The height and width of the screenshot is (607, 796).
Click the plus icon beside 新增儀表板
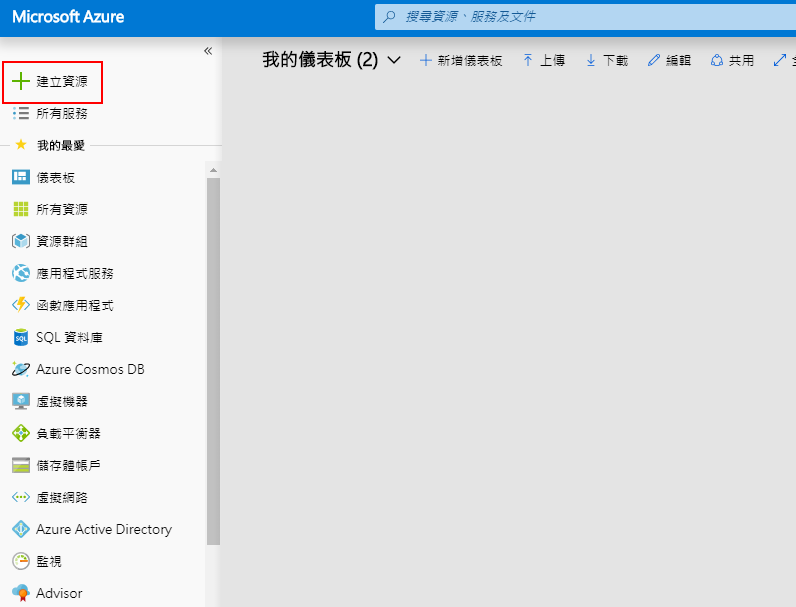pyautogui.click(x=425, y=60)
